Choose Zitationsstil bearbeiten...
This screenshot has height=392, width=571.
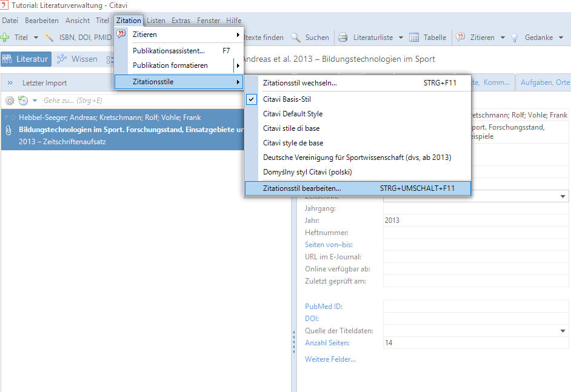coord(358,188)
